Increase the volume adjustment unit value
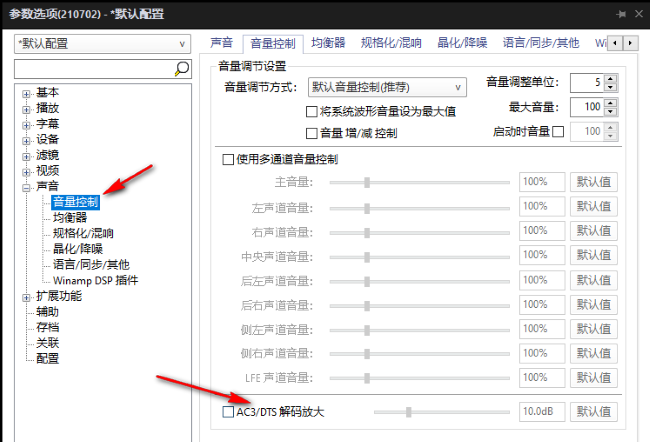The width and height of the screenshot is (650, 442). [611, 78]
